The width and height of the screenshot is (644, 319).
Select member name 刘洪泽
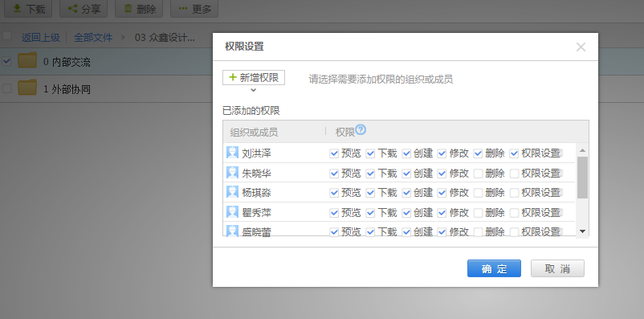point(257,153)
